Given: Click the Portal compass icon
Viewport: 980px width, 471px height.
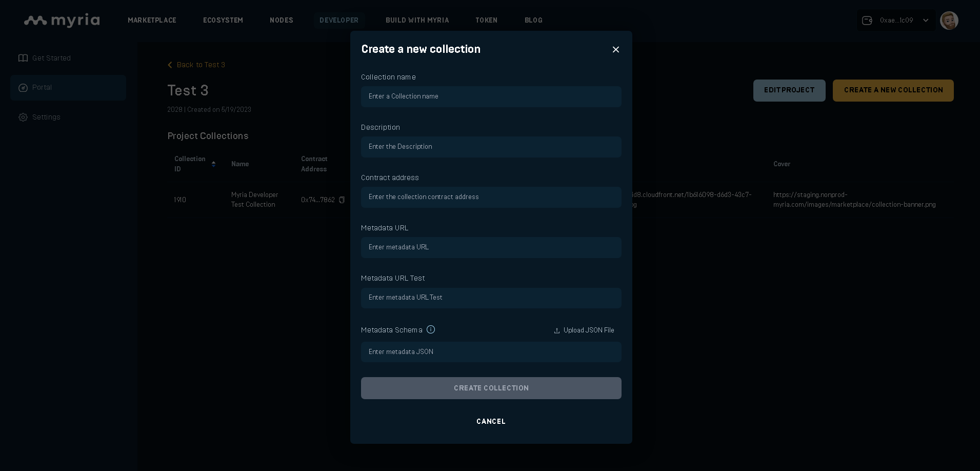Looking at the screenshot, I should pyautogui.click(x=23, y=88).
